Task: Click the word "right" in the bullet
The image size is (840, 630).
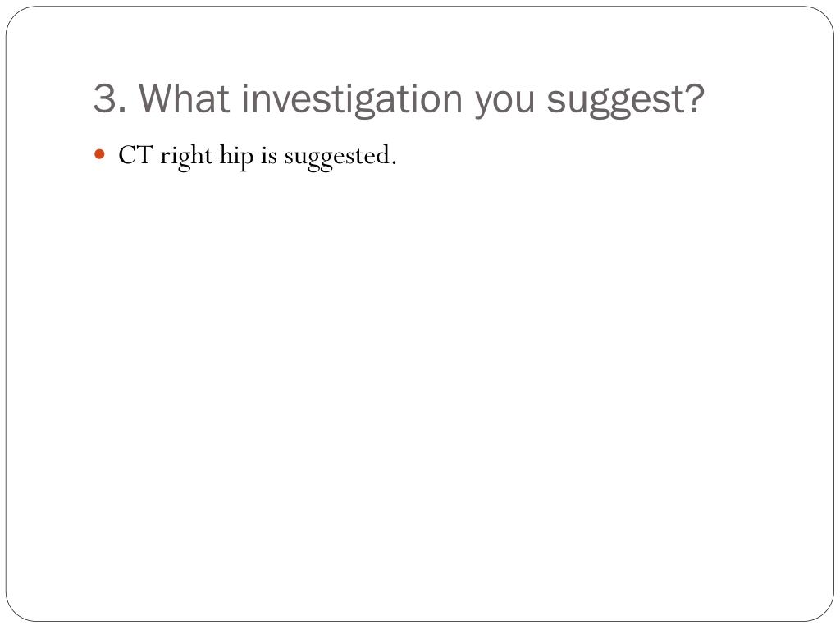Action: pyautogui.click(x=186, y=157)
